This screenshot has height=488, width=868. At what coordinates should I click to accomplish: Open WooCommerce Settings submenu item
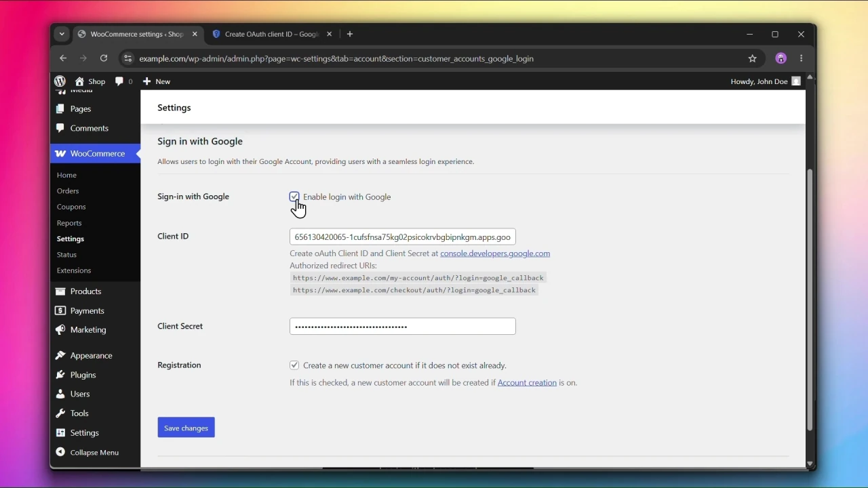(71, 239)
